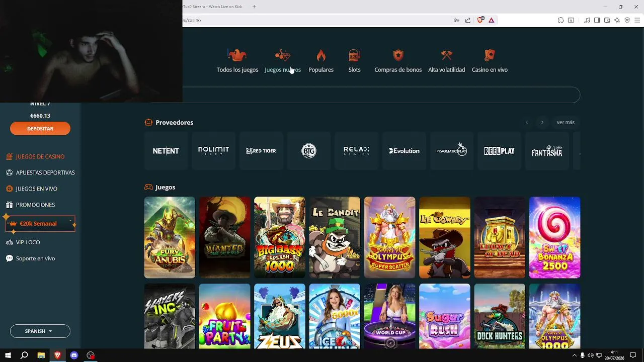Switch to the Juegos nuevos category

click(283, 61)
